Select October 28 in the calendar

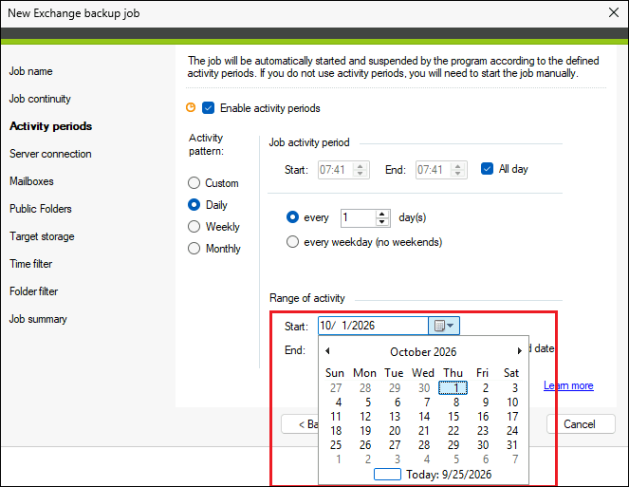pyautogui.click(x=424, y=445)
